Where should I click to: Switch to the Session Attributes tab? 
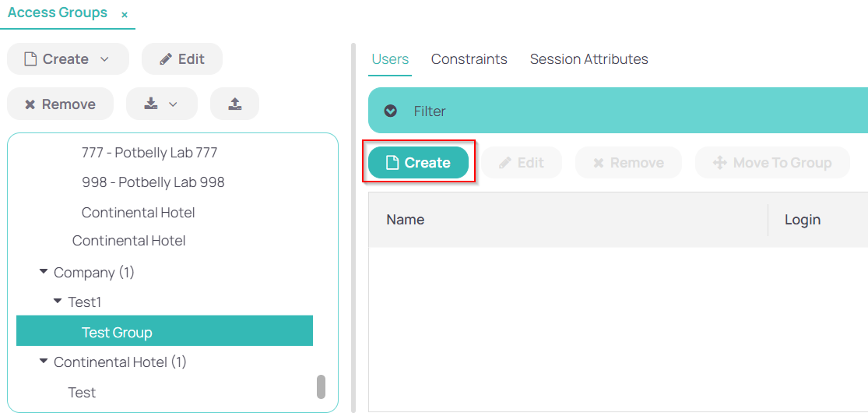click(589, 59)
